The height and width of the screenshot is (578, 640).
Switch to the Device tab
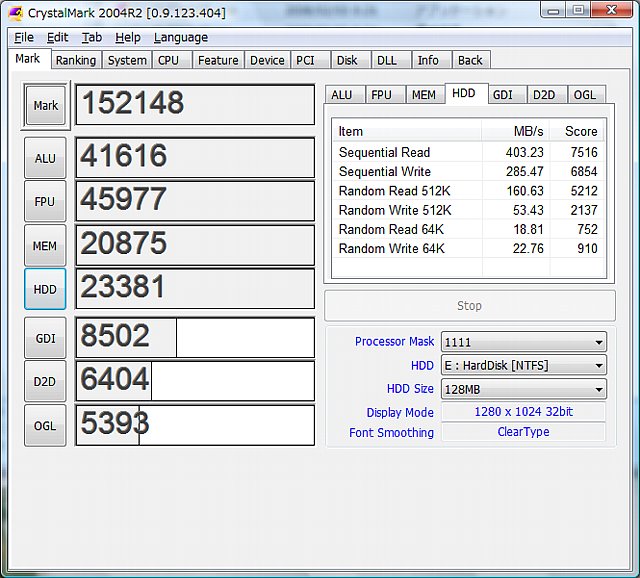pyautogui.click(x=267, y=60)
